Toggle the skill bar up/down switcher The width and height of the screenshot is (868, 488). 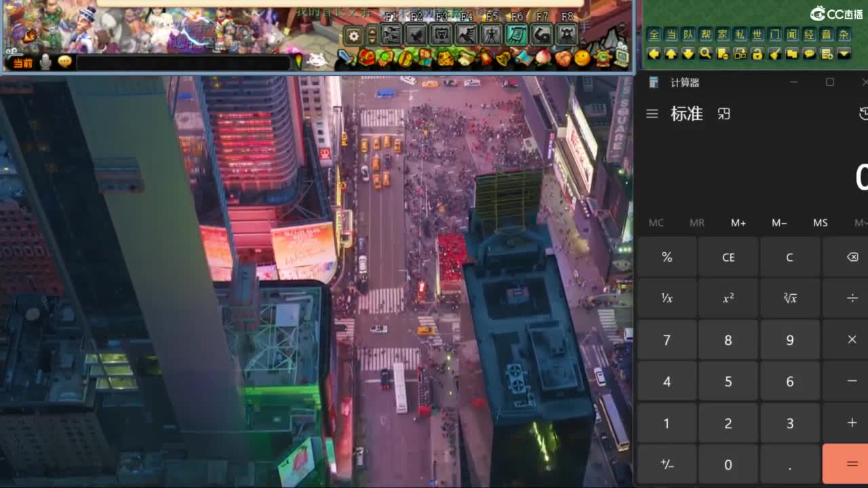372,35
